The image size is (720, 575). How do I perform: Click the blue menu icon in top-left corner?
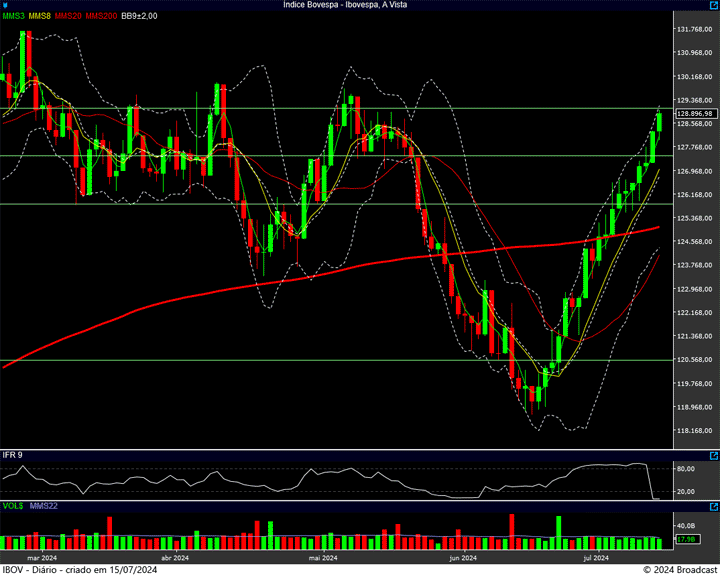(x=5, y=5)
